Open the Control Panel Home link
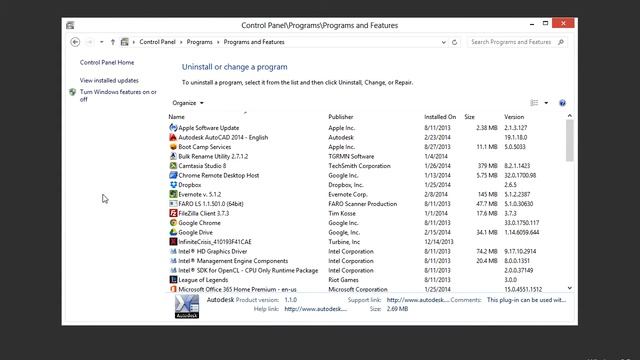Image resolution: width=640 pixels, height=360 pixels. pos(107,62)
